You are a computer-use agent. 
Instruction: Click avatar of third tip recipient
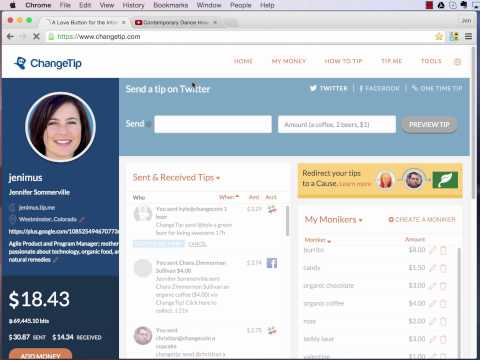[x=143, y=335]
